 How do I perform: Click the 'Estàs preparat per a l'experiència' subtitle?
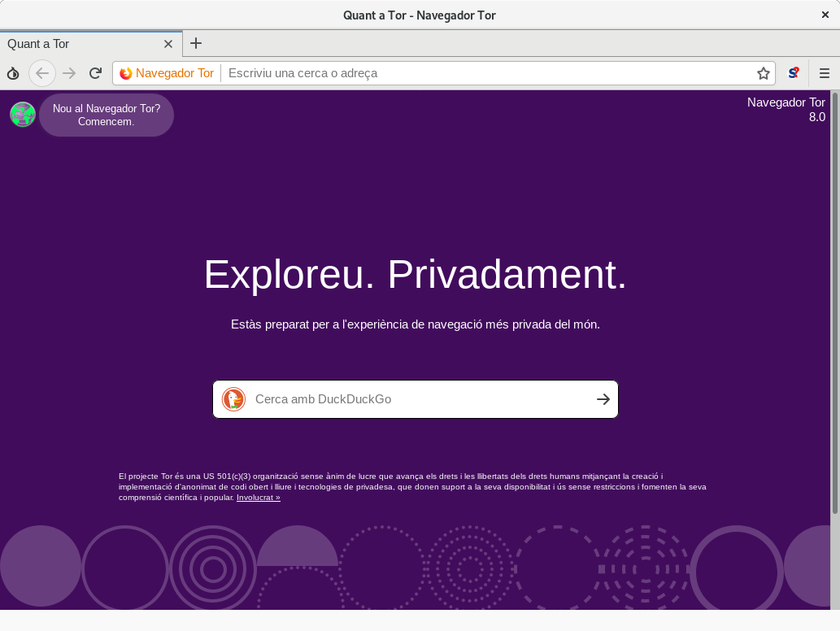(416, 324)
